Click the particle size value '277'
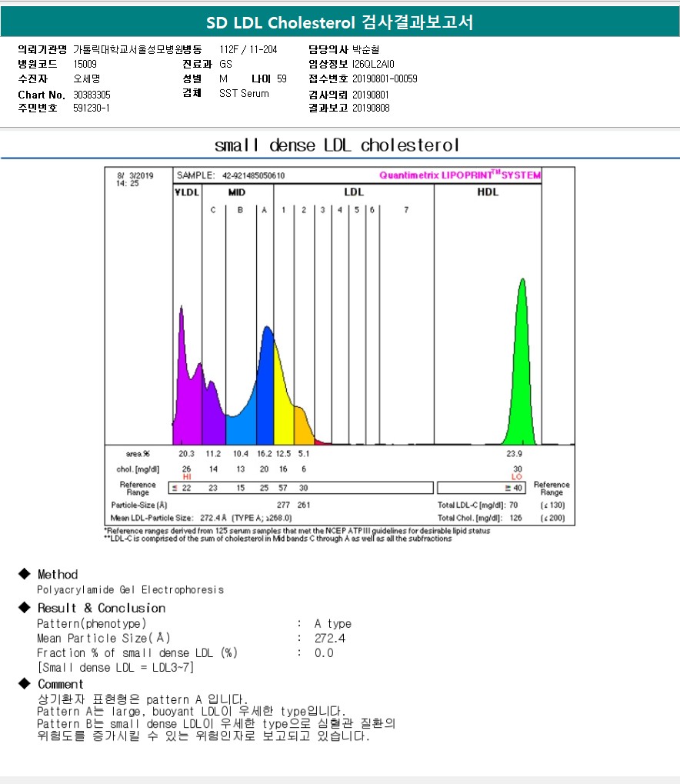The height and width of the screenshot is (784, 680). (x=284, y=505)
